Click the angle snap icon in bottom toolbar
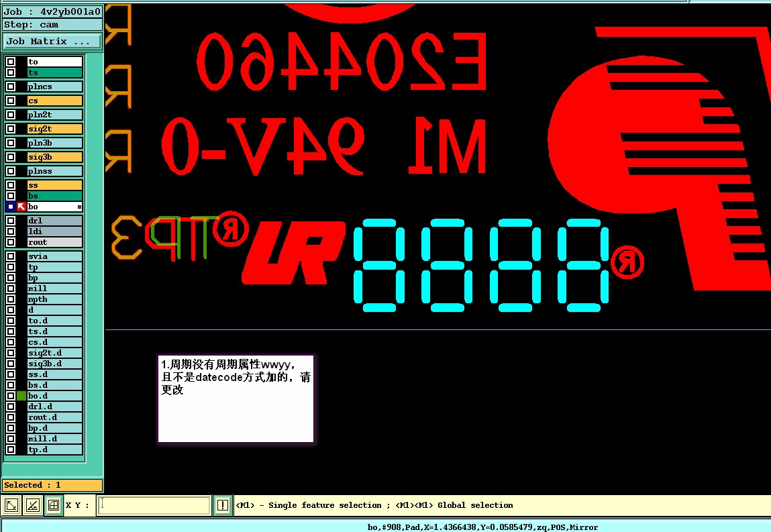771x532 pixels. 32,505
